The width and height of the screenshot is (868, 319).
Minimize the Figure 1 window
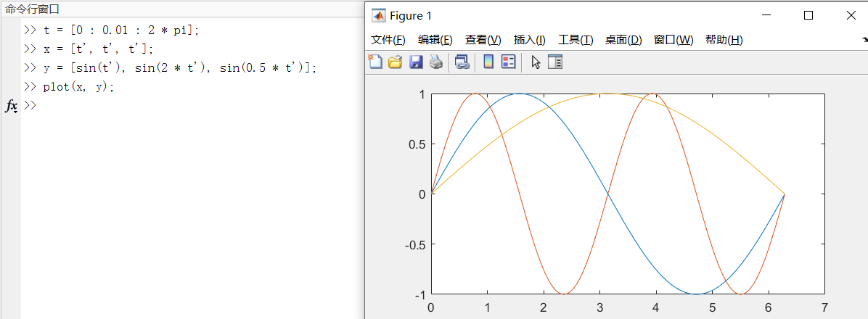coord(766,15)
